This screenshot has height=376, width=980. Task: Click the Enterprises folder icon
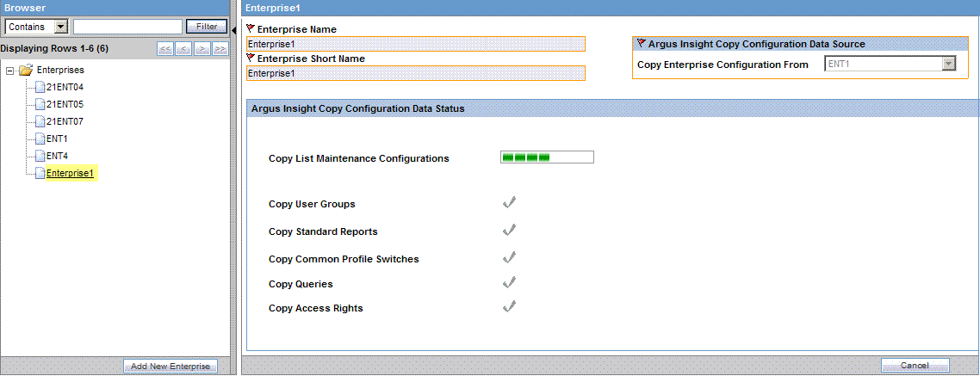26,70
